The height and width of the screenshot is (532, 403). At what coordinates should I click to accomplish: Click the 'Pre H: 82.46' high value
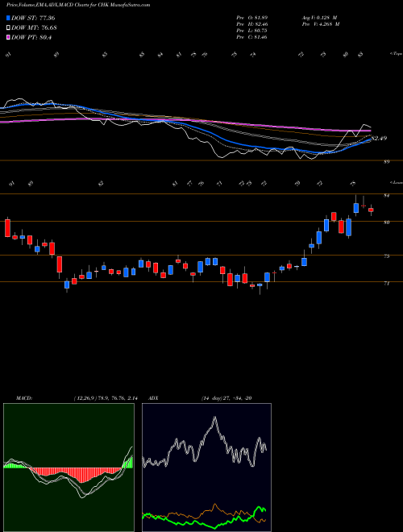tap(251, 24)
